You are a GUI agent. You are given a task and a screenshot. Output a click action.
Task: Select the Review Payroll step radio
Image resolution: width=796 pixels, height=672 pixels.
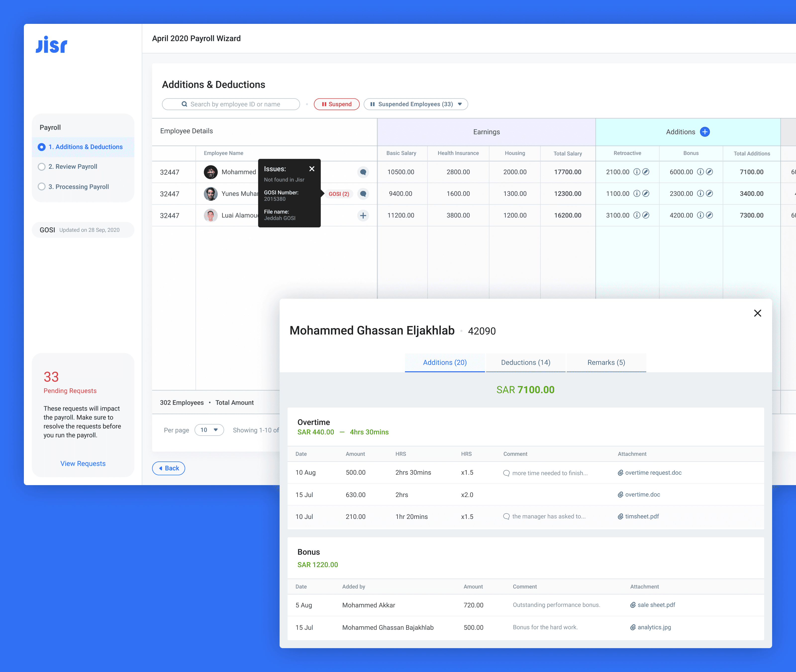(42, 167)
